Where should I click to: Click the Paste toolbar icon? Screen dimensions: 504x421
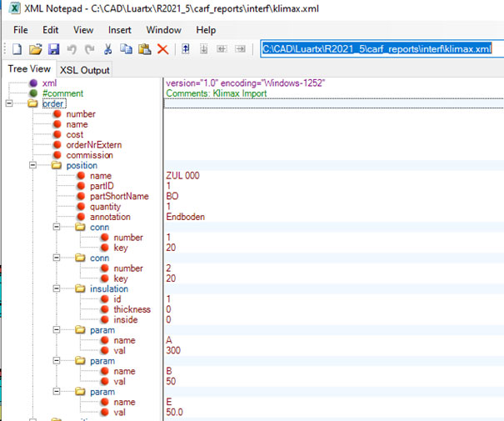tap(145, 49)
